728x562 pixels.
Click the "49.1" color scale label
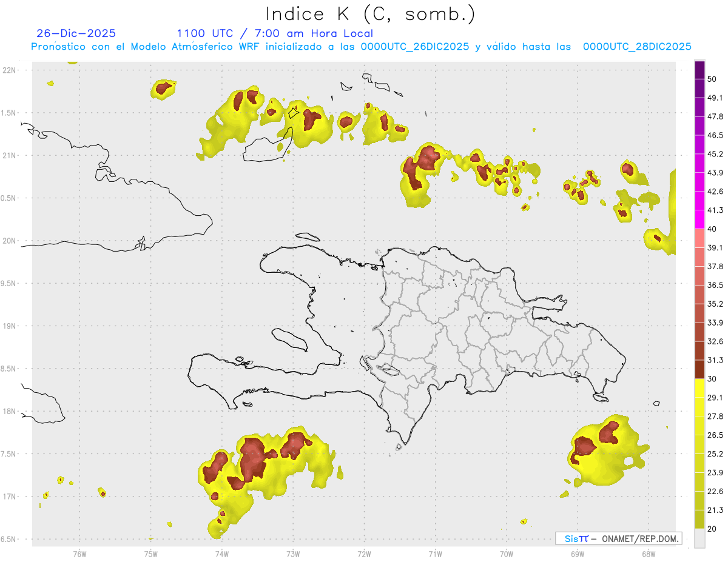point(715,98)
